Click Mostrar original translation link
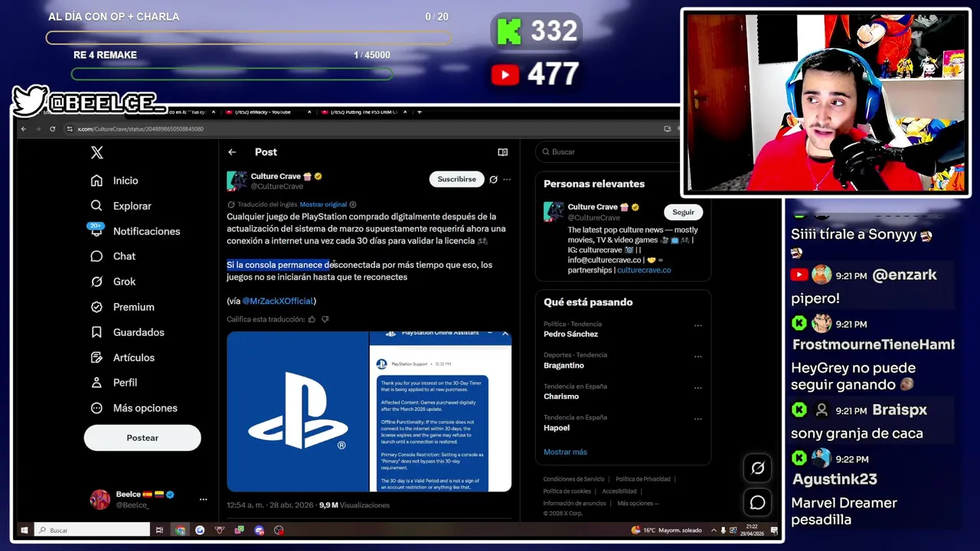 (x=323, y=204)
